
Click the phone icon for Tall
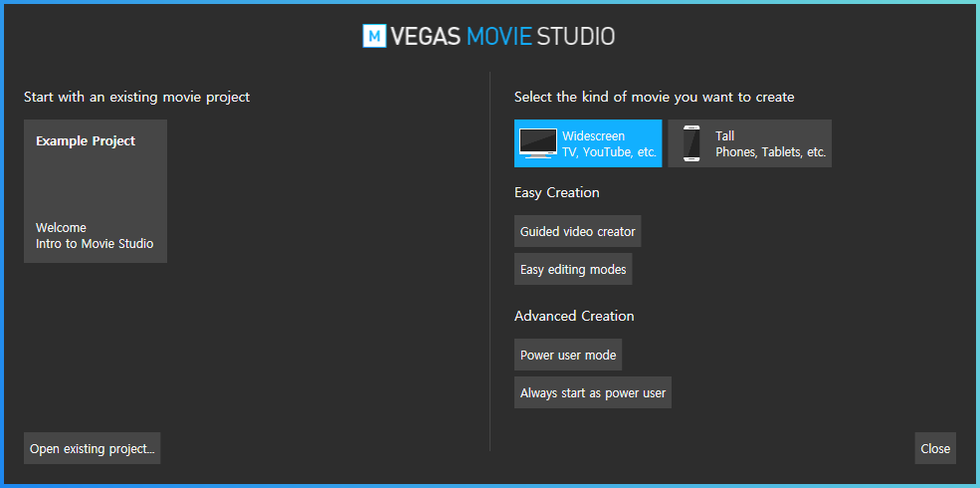691,143
